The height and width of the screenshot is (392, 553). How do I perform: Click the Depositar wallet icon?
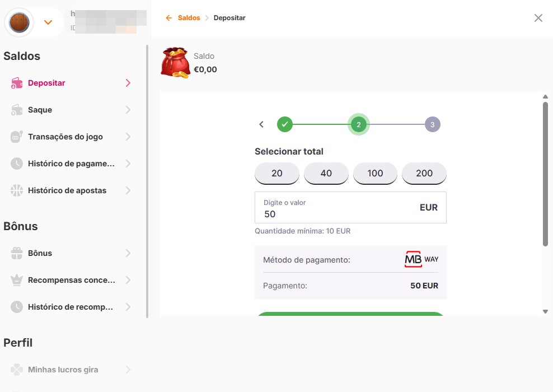click(17, 83)
